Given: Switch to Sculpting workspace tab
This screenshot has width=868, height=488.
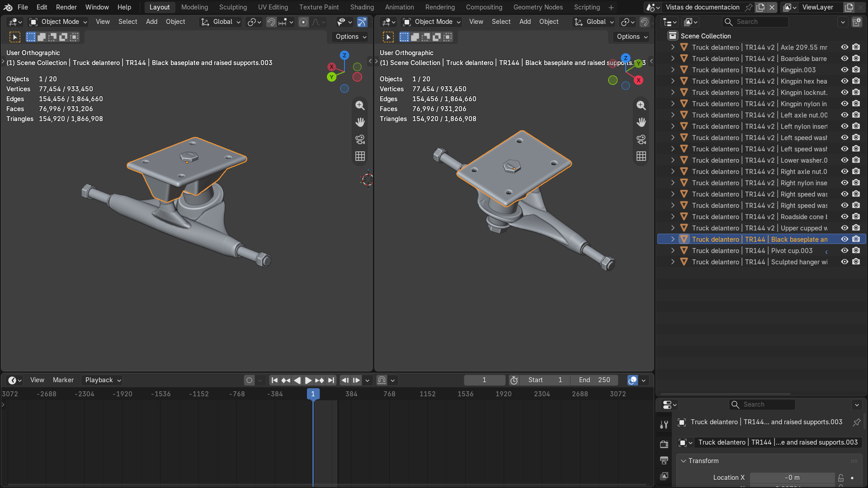Looking at the screenshot, I should 233,7.
